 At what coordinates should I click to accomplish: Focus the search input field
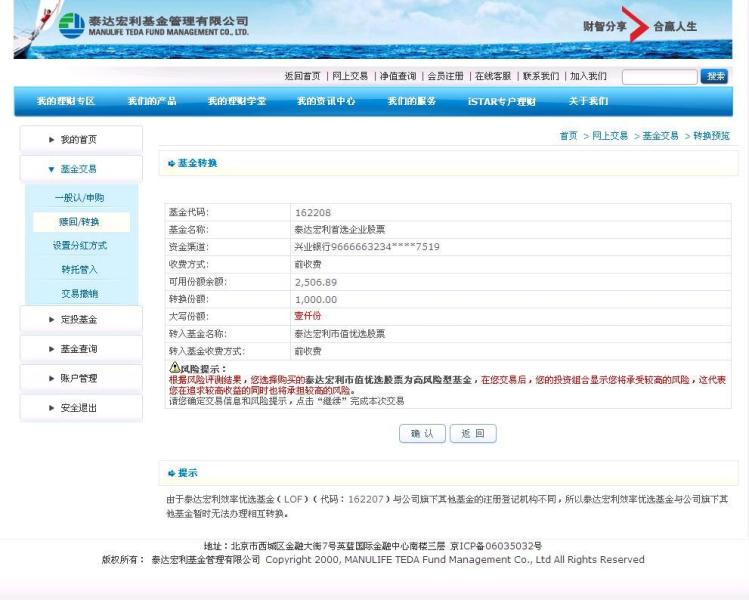(660, 76)
